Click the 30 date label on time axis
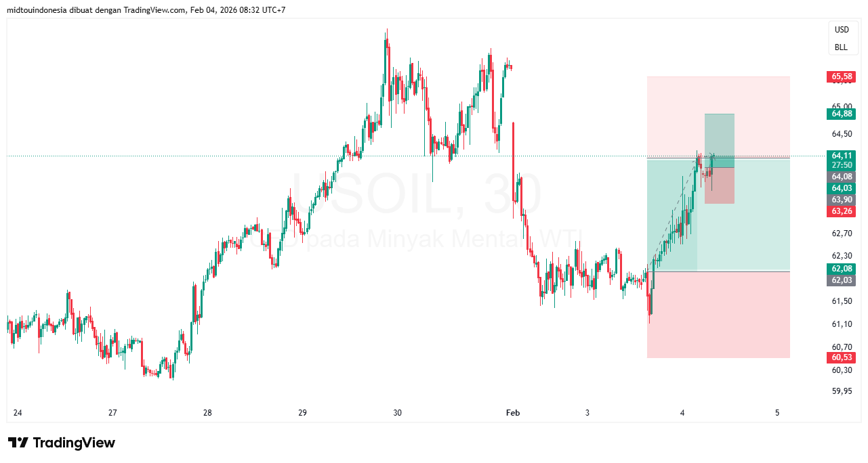The height and width of the screenshot is (463, 868). [x=396, y=412]
